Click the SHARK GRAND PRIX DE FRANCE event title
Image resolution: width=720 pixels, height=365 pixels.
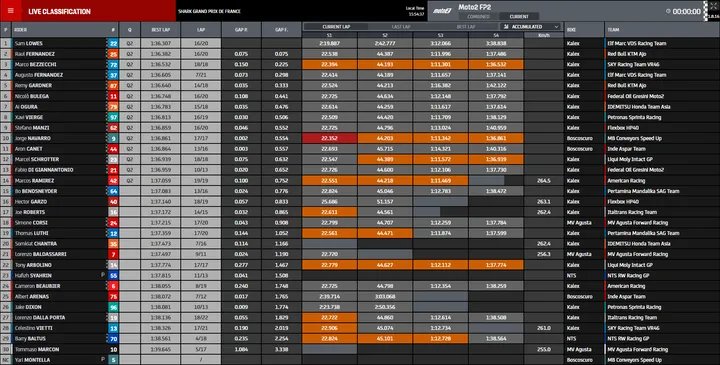coord(209,11)
